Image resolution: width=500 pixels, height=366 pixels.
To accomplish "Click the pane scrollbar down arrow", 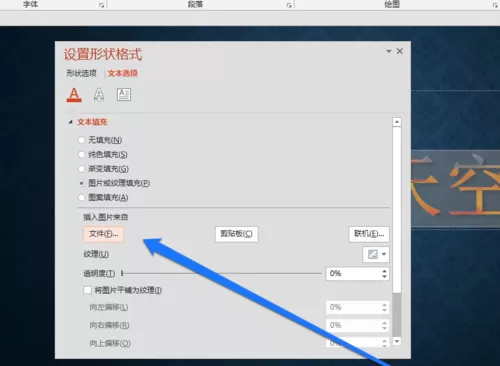I will point(397,341).
